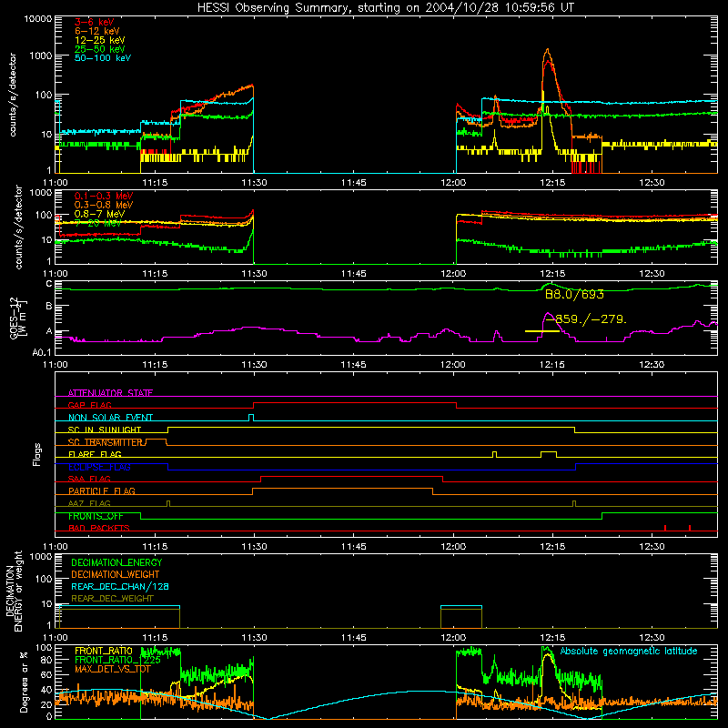Image resolution: width=728 pixels, height=728 pixels.
Task: Click the HESSI Observing Summary title text
Action: click(x=385, y=7)
